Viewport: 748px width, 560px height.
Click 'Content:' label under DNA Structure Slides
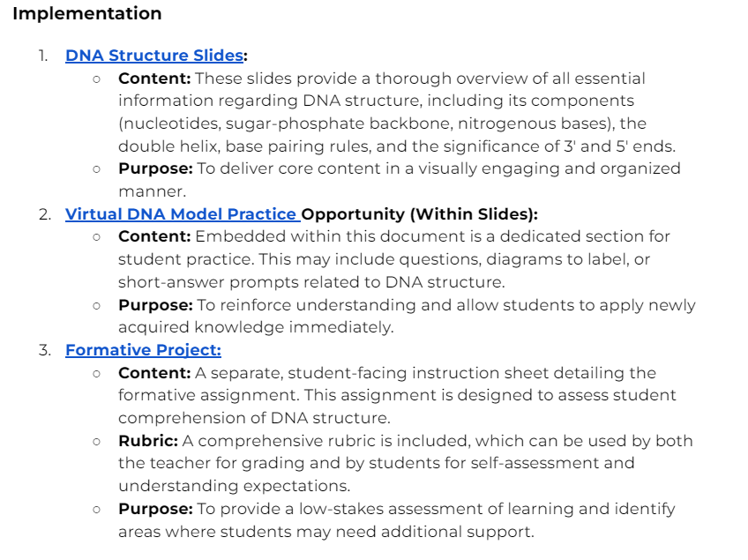pyautogui.click(x=154, y=78)
